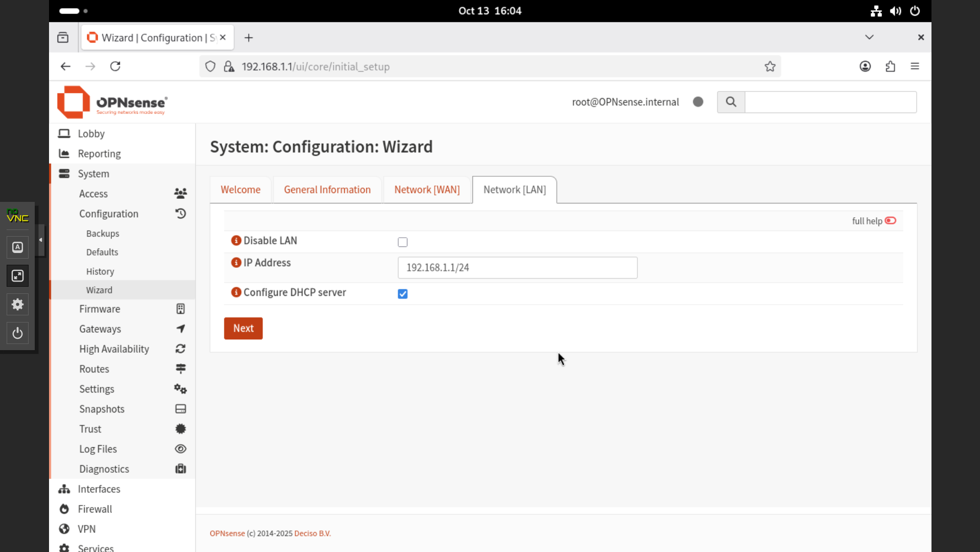980x552 pixels.
Task: Expand the Firmware submenu
Action: coord(100,309)
